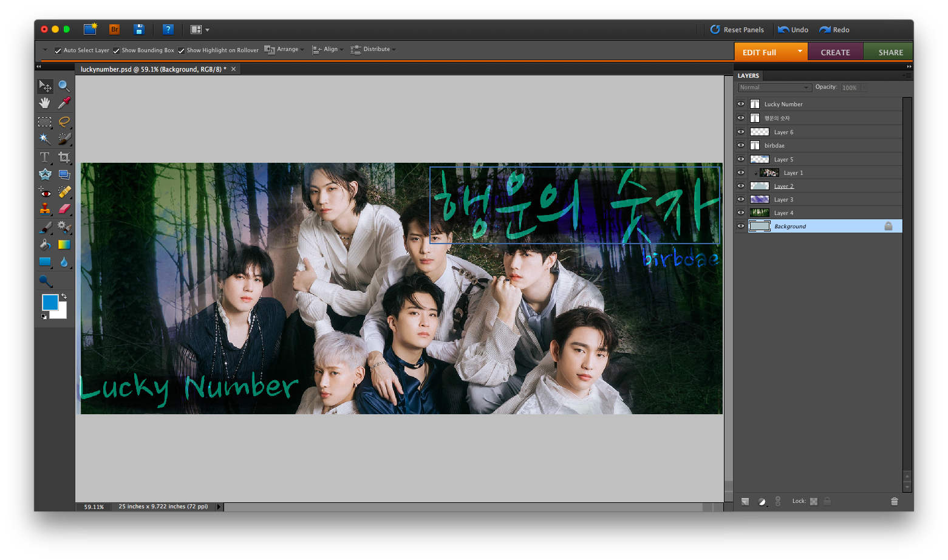
Task: Toggle visibility of Layer 4
Action: [x=741, y=213]
